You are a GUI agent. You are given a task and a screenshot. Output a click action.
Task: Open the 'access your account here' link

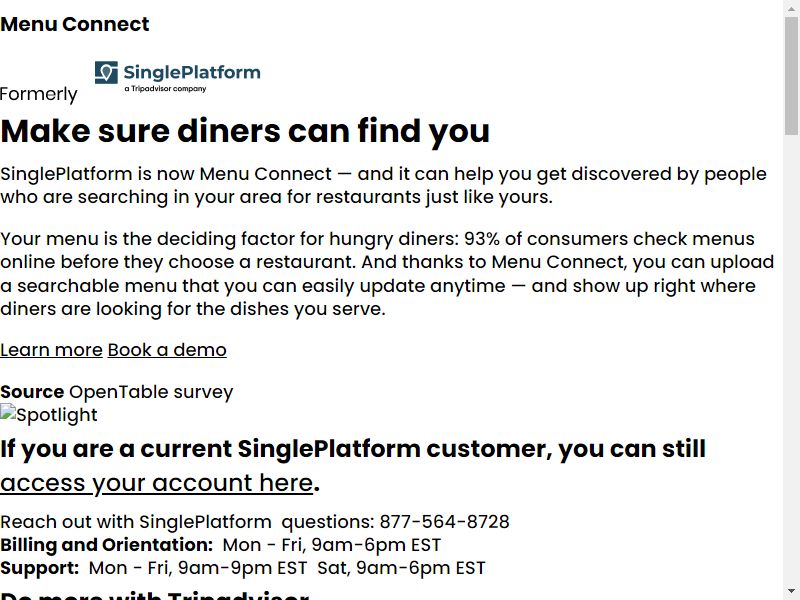click(157, 483)
